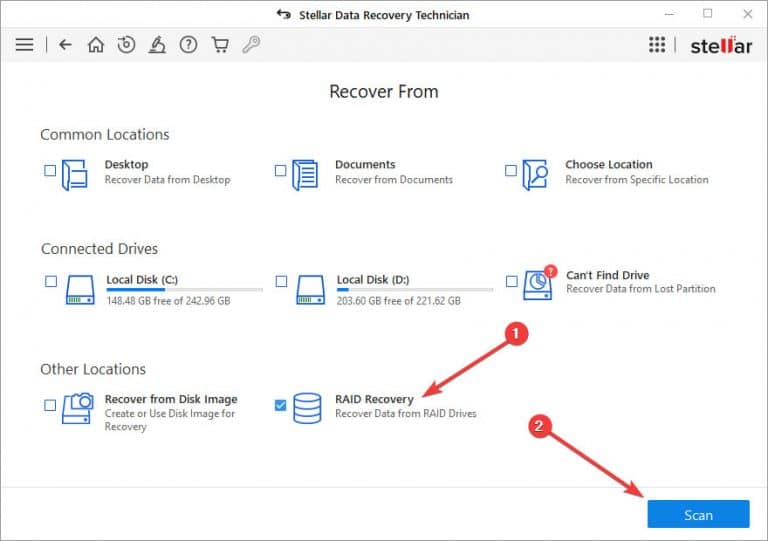Start scanning with the Scan button
The image size is (768, 541).
point(698,515)
